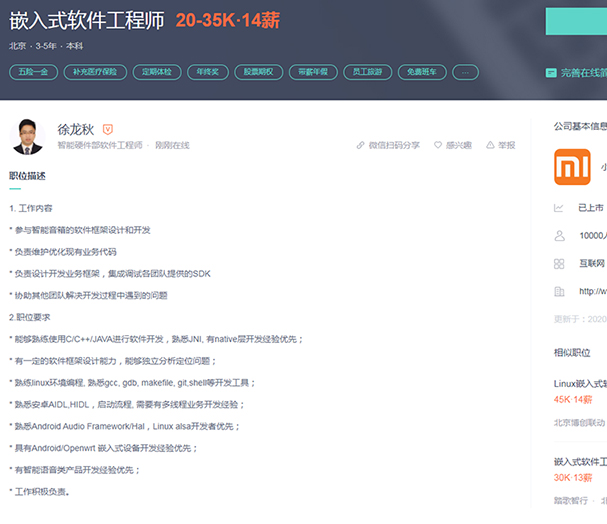
Task: Click the green apply button at top right
Action: (x=576, y=22)
